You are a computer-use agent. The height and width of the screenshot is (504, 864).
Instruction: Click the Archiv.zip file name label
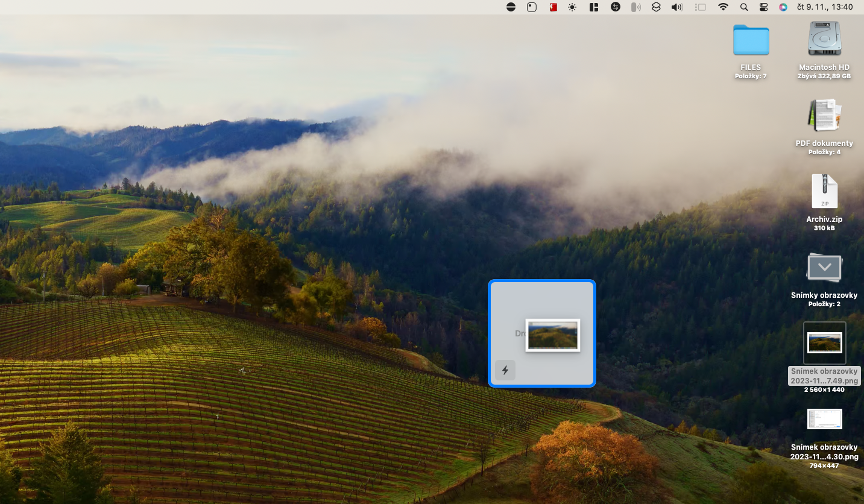pos(824,219)
